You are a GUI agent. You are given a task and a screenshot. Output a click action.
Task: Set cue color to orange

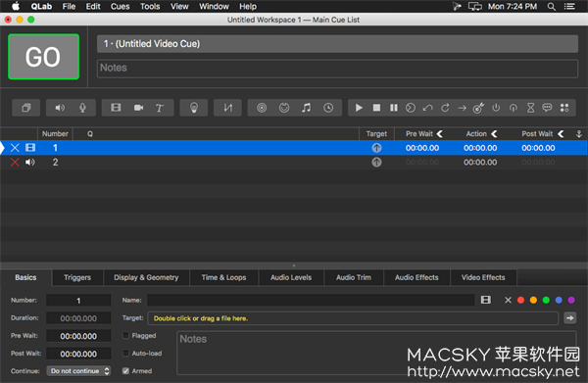point(533,300)
